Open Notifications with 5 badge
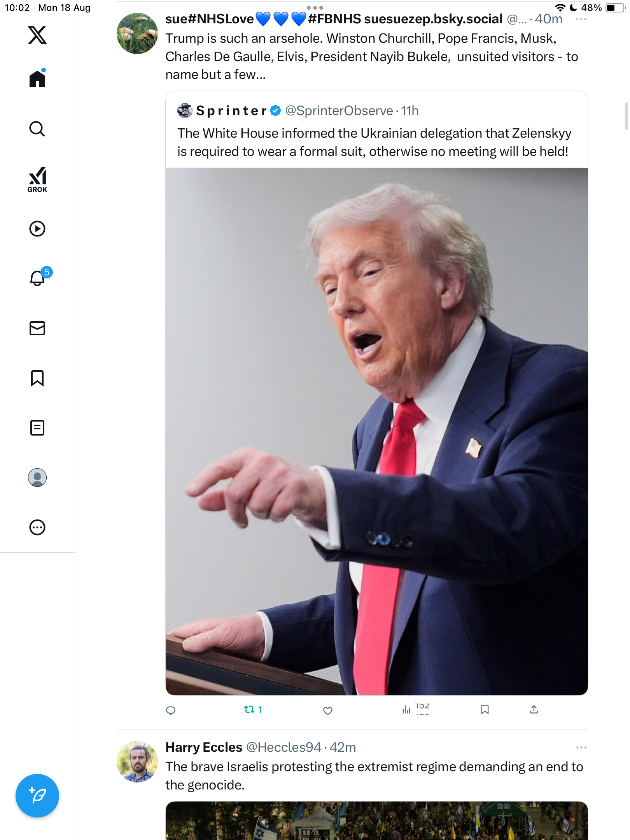The height and width of the screenshot is (840, 630). [37, 278]
